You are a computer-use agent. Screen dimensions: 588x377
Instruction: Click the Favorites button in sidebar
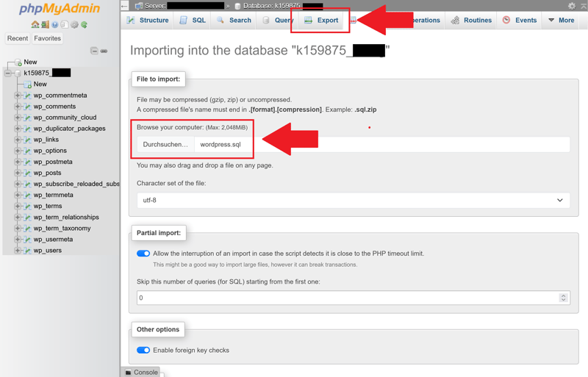[48, 38]
